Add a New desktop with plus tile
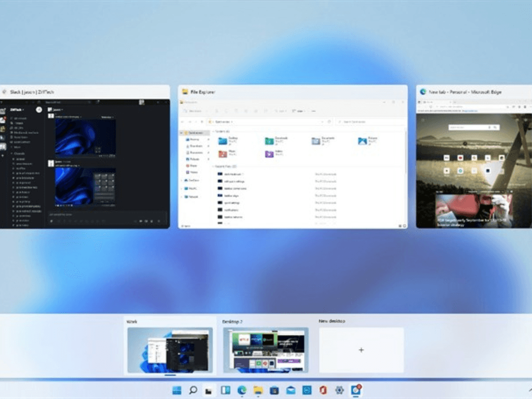The height and width of the screenshot is (399, 532). (x=361, y=350)
